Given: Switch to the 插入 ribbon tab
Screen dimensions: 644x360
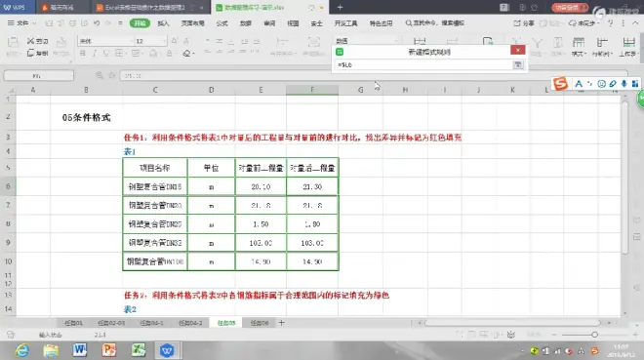Looking at the screenshot, I should [163, 23].
